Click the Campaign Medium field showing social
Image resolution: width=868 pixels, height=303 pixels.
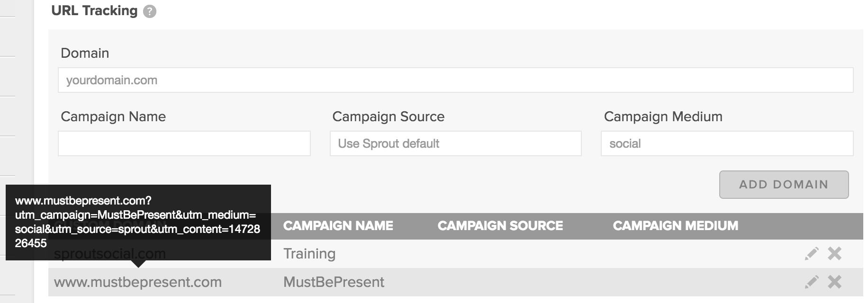727,143
